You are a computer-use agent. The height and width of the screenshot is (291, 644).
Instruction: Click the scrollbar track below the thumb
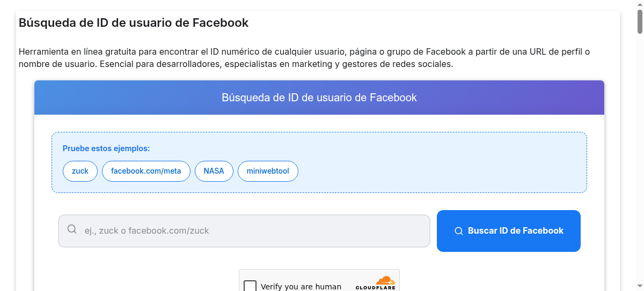tap(640, 161)
